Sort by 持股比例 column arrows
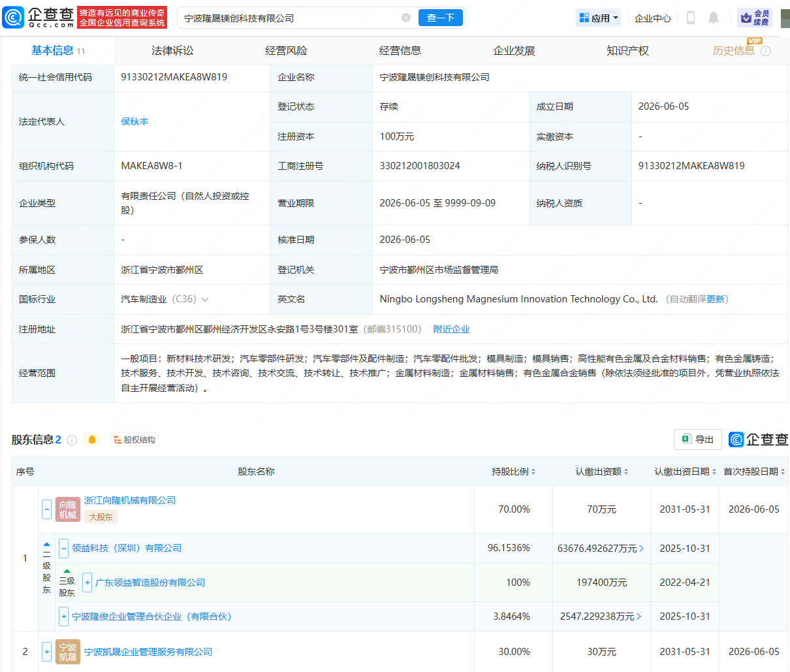The image size is (790, 672). click(x=533, y=472)
